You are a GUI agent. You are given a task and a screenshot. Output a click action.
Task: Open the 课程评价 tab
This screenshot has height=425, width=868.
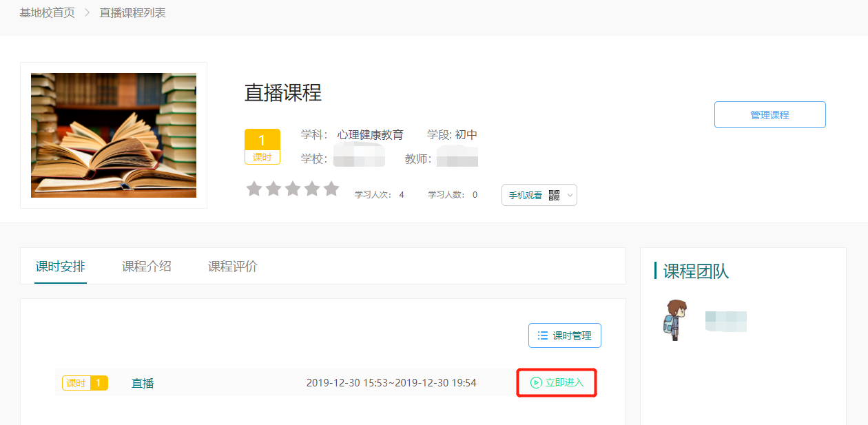tap(233, 267)
